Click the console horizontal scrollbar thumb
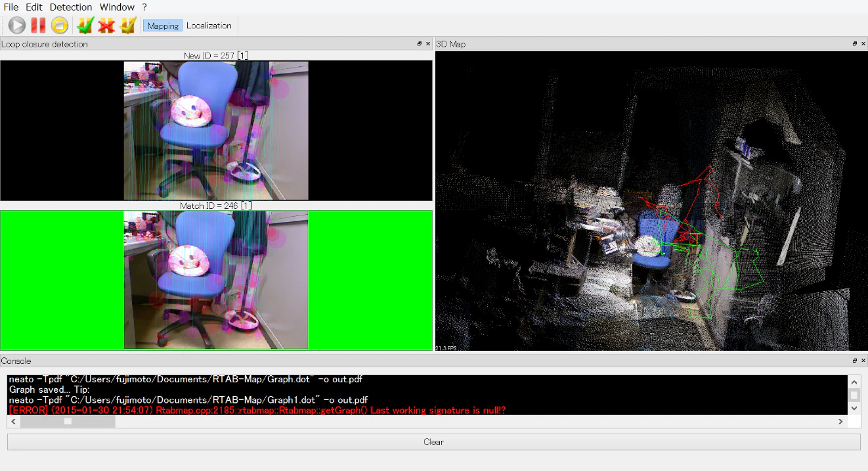This screenshot has height=471, width=868. click(68, 422)
